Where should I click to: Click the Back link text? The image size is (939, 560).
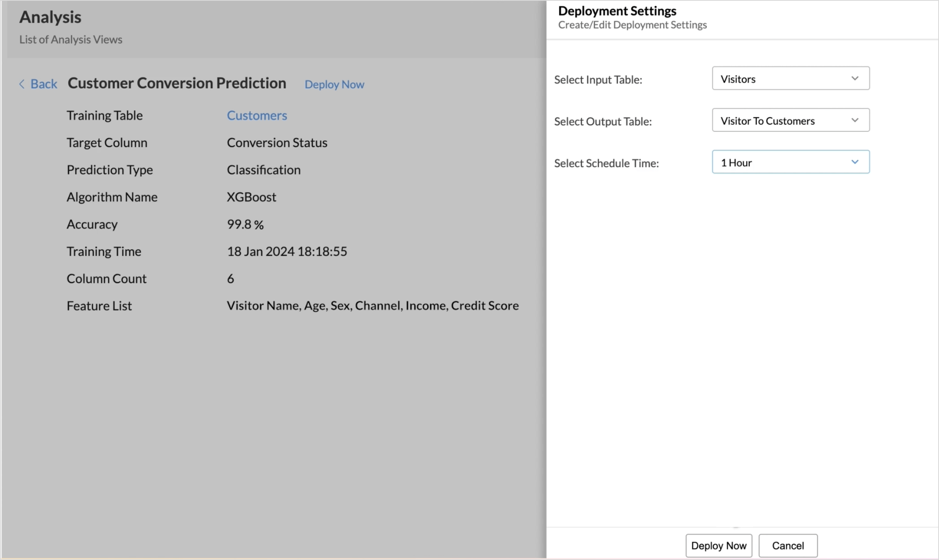coord(44,84)
